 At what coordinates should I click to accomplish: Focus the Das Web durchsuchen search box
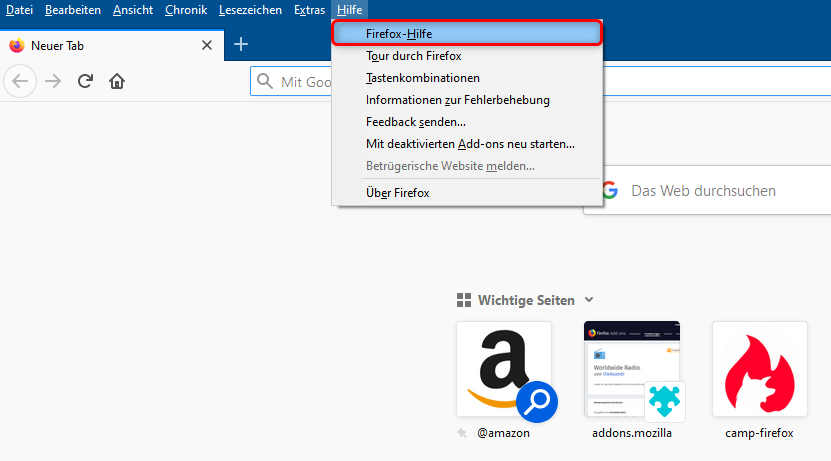pos(707,190)
